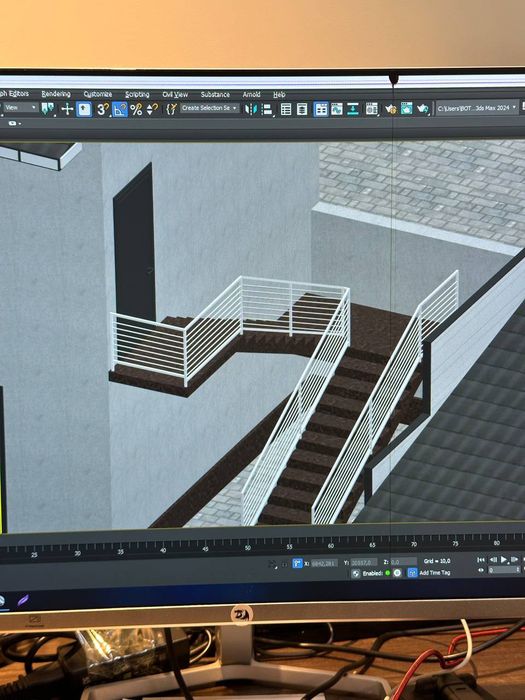This screenshot has height=700, width=525.
Task: Click Isolate Selection toggle icon
Action: click(271, 564)
